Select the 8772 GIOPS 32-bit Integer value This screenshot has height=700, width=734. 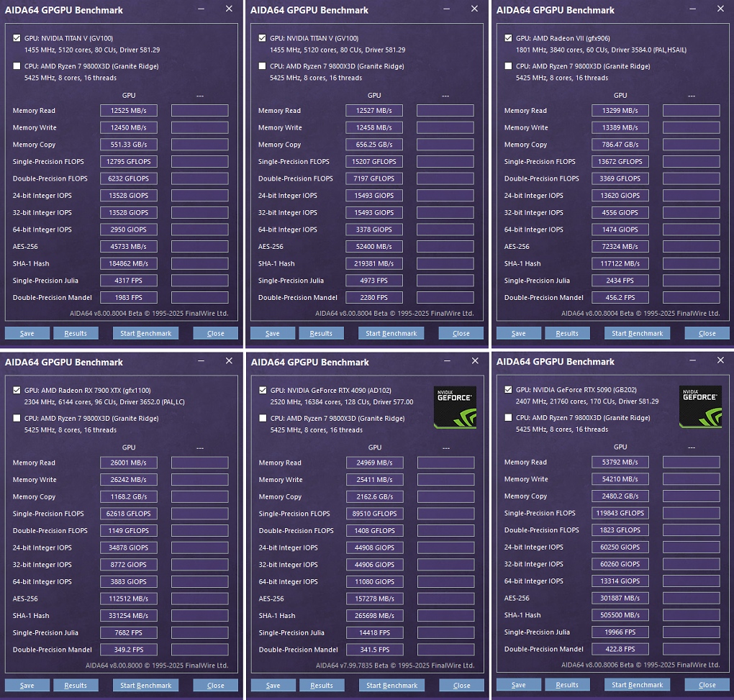[129, 564]
